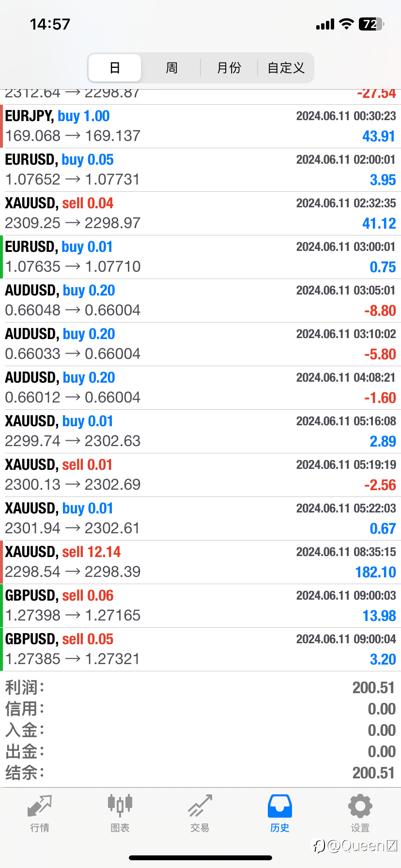The height and width of the screenshot is (868, 401).
Task: Tap the GBPUSD sell 0.06 trade entry
Action: click(200, 605)
